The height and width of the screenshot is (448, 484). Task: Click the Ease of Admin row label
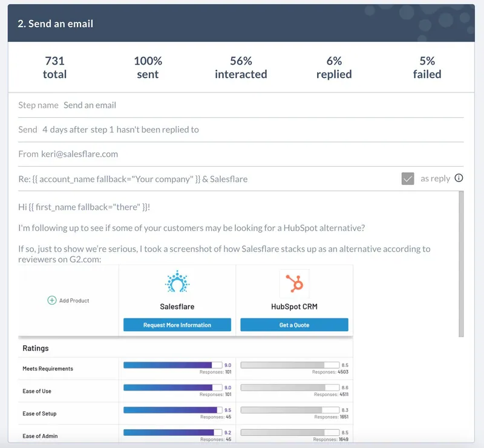point(40,437)
